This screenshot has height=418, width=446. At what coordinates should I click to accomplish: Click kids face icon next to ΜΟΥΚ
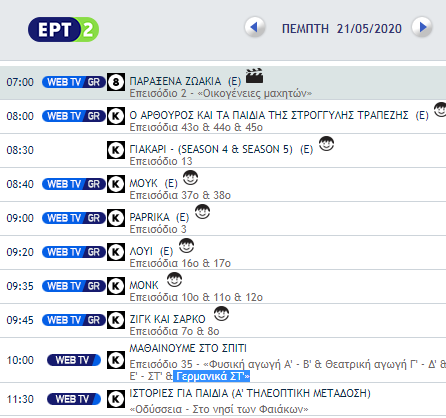pos(190,178)
